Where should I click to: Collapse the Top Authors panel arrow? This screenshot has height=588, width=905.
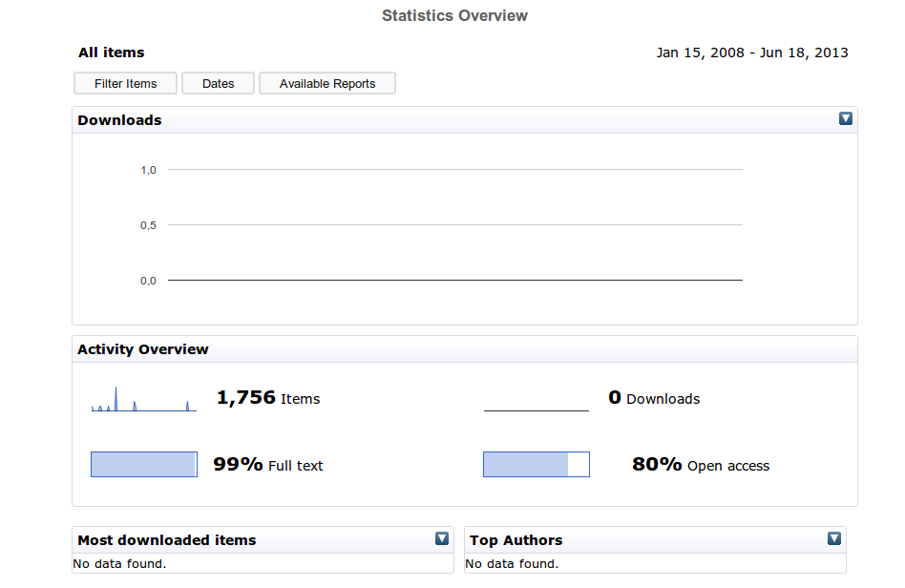tap(834, 538)
